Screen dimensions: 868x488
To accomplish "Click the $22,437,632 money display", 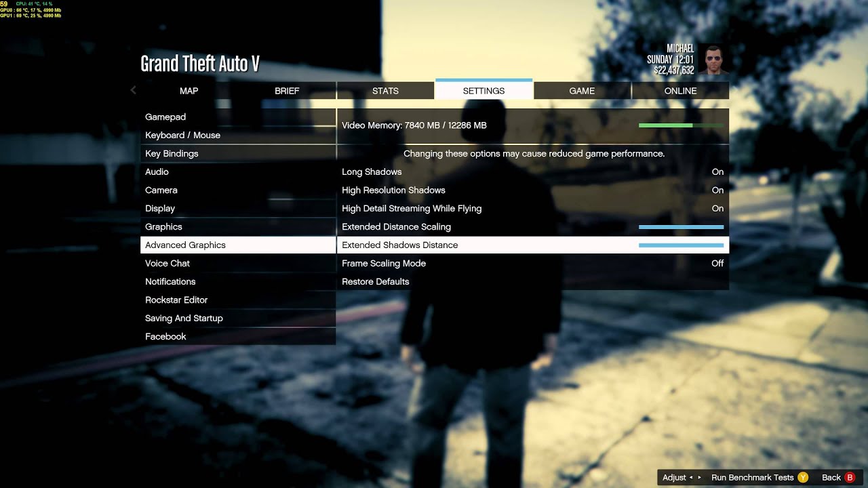I will [x=673, y=70].
